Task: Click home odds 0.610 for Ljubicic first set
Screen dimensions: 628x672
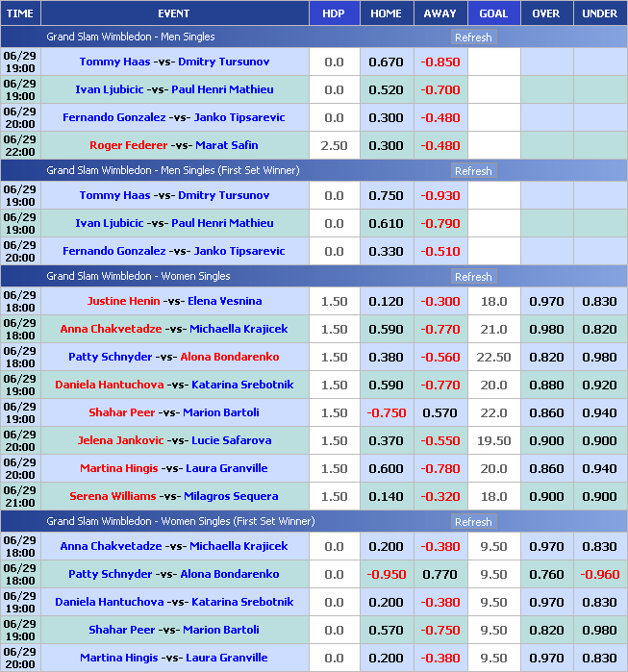Action: 386,223
